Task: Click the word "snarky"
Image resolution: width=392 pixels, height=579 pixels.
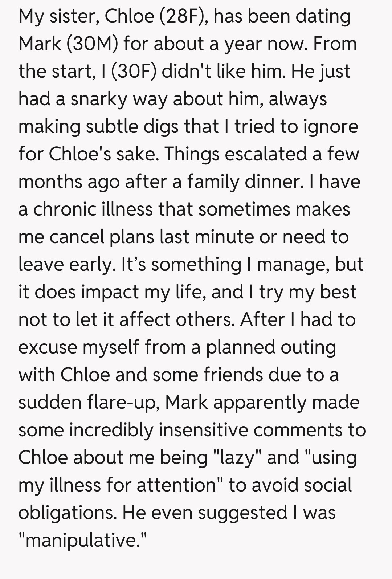Action: coord(99,99)
